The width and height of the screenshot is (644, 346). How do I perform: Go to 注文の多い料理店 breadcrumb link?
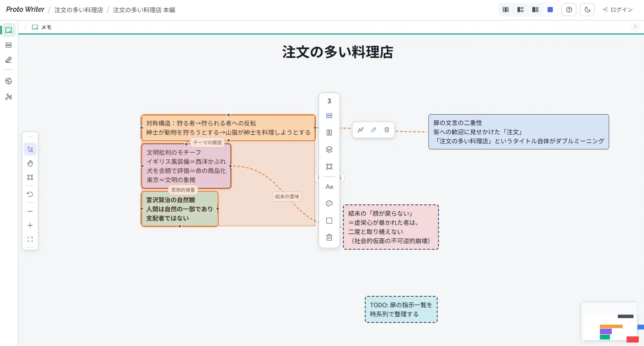(x=79, y=10)
